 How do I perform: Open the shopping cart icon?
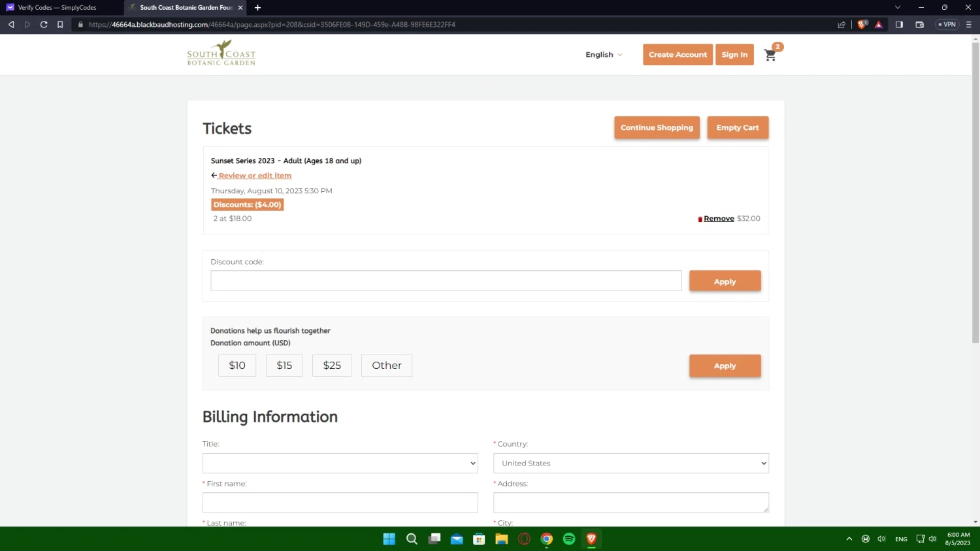tap(771, 55)
